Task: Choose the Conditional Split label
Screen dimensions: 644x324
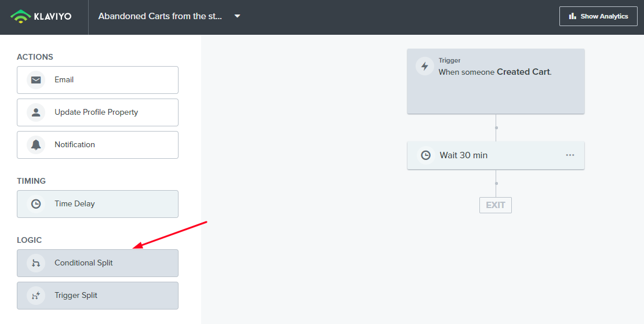Action: pyautogui.click(x=83, y=263)
